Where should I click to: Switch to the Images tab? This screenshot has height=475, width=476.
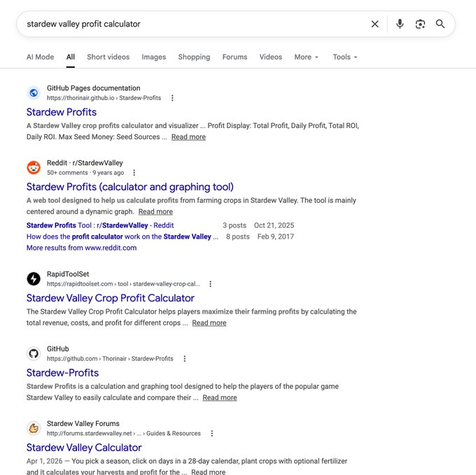[x=153, y=57]
